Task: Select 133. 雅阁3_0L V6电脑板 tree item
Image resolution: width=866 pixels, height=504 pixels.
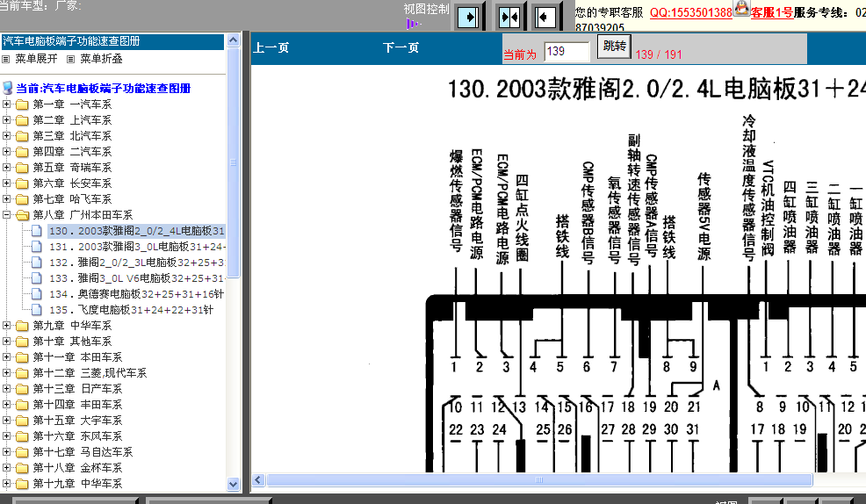Action: point(137,278)
